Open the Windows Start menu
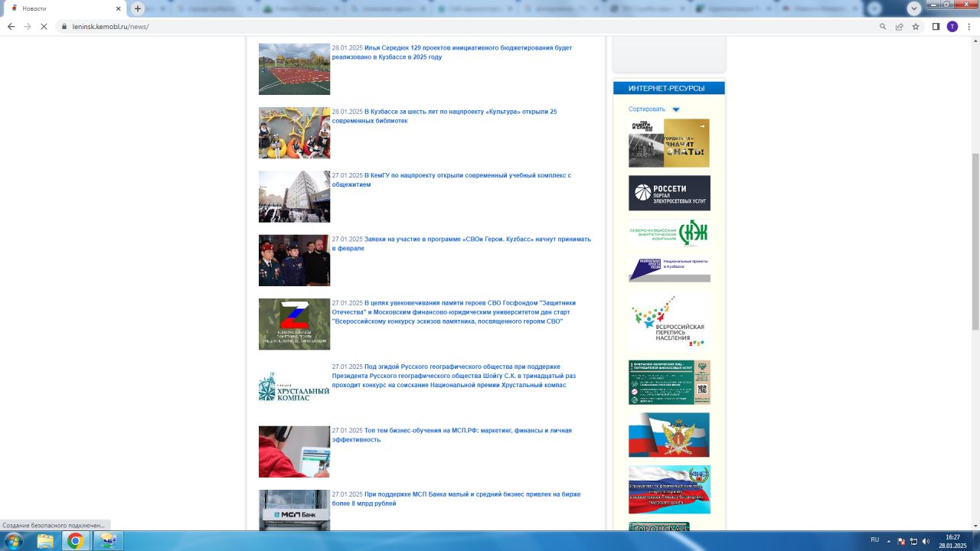 [x=13, y=541]
